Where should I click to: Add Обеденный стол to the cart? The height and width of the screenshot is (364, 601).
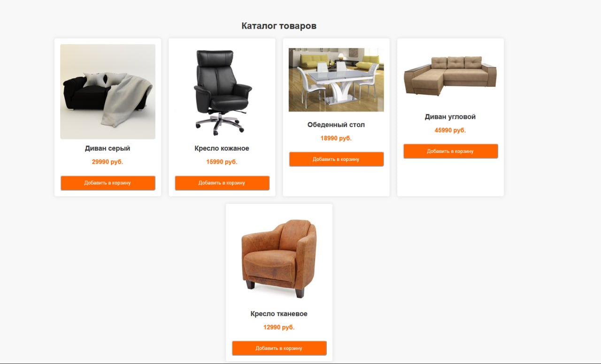point(336,159)
